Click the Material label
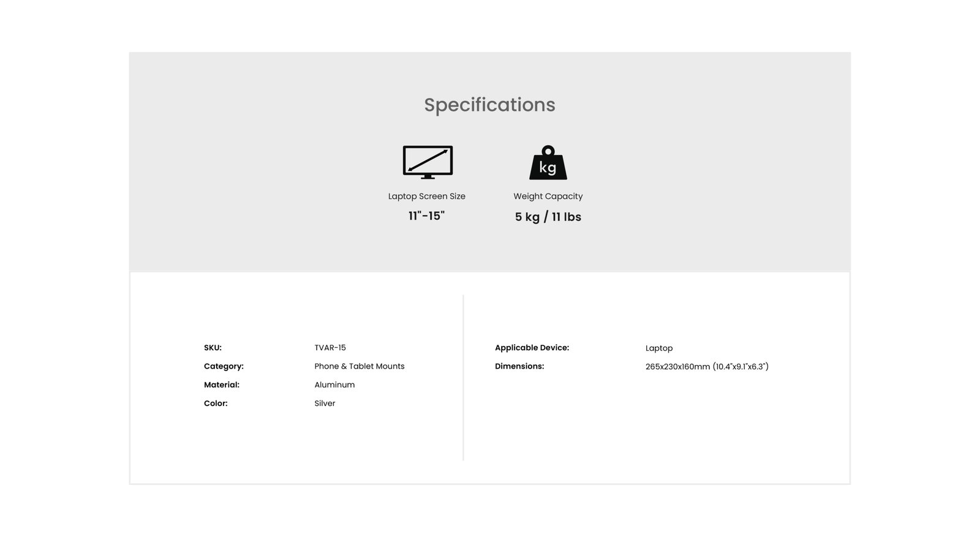 (222, 385)
